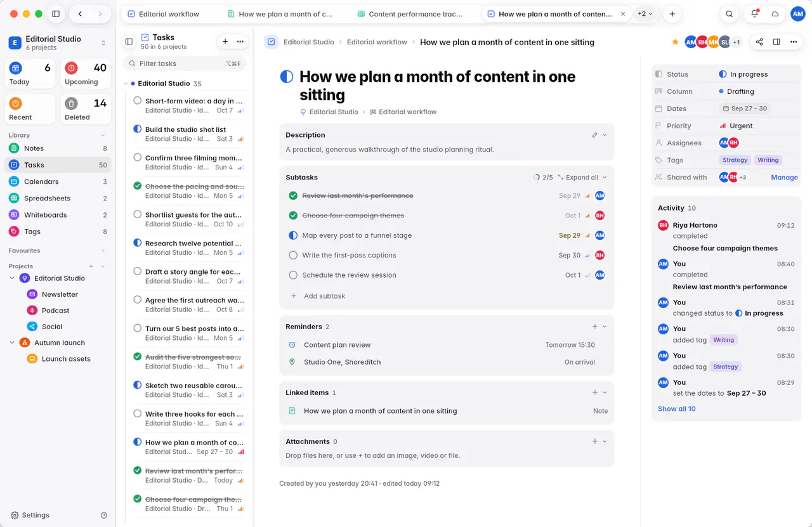Open the Upcoming 40 card
The width and height of the screenshot is (812, 527).
[x=86, y=74]
